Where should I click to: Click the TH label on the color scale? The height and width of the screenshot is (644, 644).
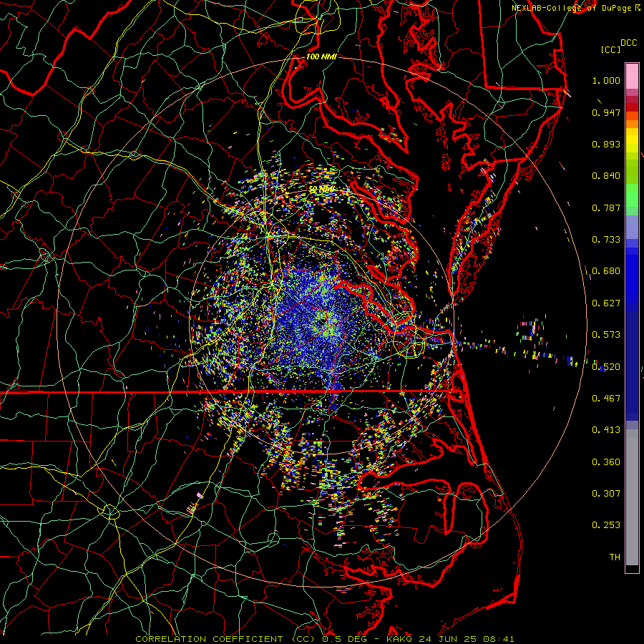615,557
